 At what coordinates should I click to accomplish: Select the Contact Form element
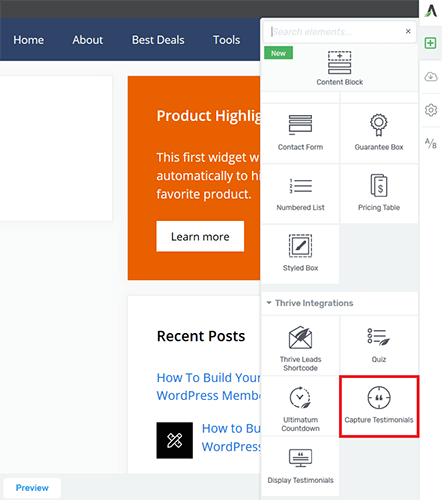[300, 133]
